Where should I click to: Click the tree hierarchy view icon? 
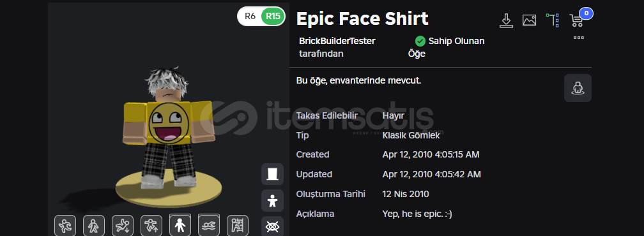click(553, 20)
